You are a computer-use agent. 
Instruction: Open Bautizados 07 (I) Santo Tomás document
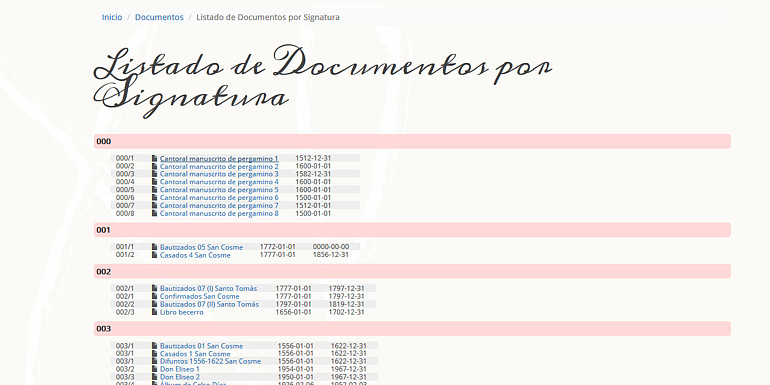pyautogui.click(x=208, y=289)
